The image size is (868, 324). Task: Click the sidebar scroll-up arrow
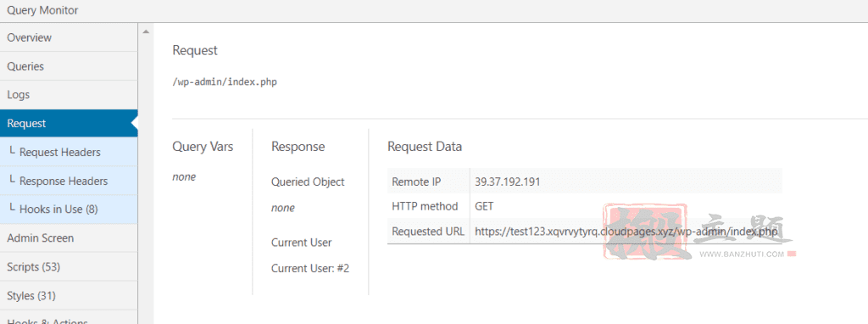tap(146, 31)
